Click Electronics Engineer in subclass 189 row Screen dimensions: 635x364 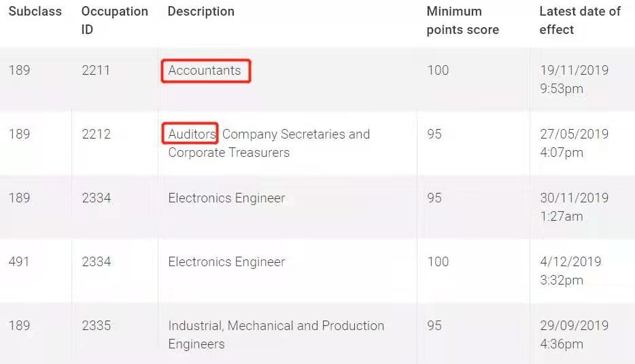[x=227, y=198]
